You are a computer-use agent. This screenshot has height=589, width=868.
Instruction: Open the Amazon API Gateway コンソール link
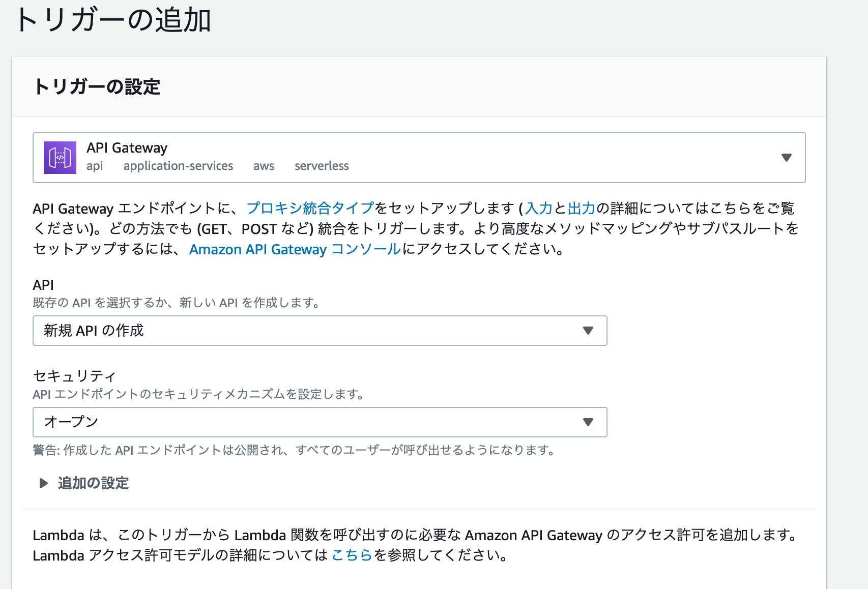tap(295, 249)
